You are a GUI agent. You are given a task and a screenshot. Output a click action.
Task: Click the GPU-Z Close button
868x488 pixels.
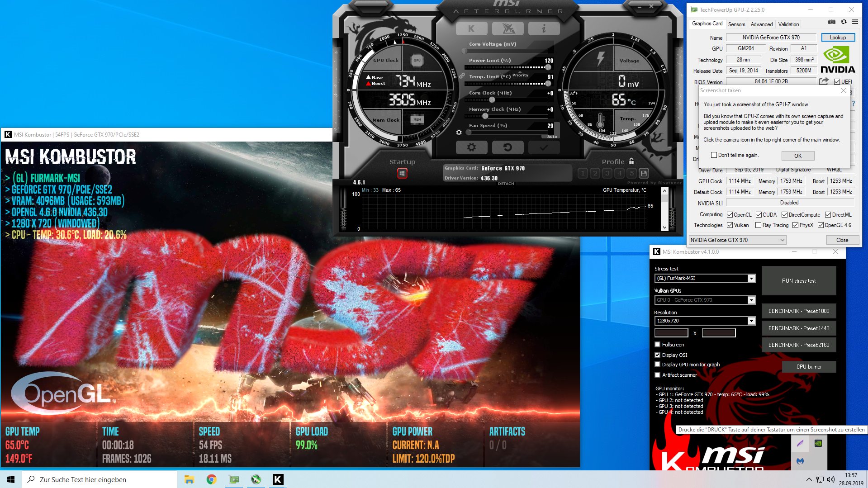tap(842, 240)
